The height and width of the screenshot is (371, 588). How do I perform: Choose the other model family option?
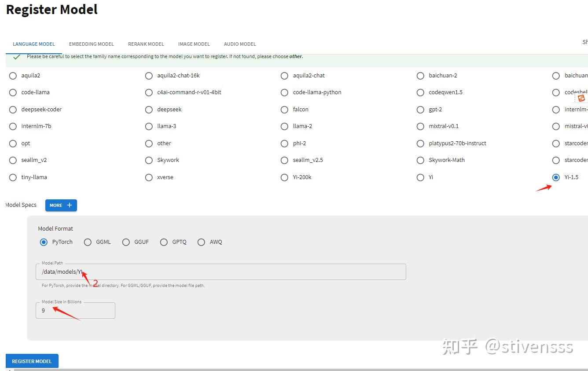149,143
